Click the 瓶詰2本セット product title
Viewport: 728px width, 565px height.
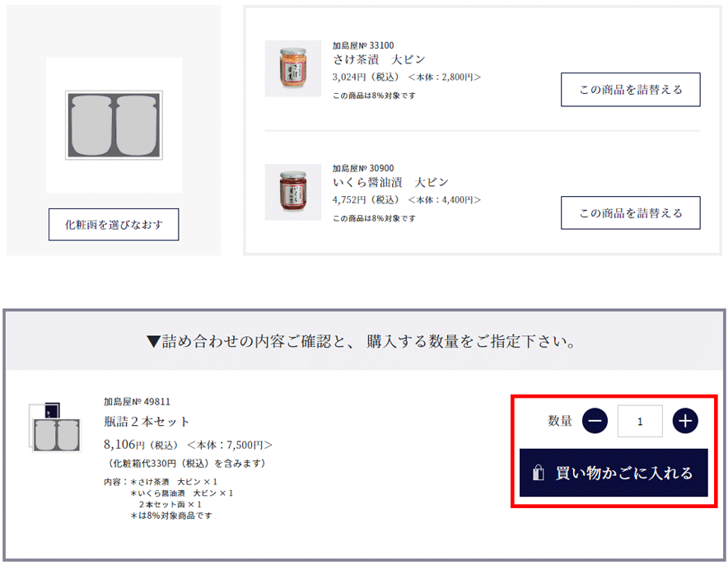click(147, 422)
